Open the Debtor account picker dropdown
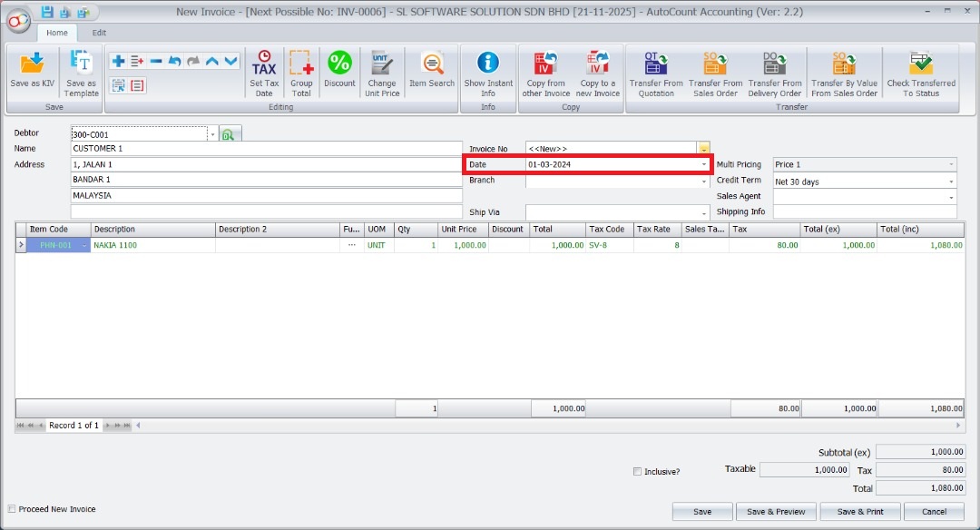The height and width of the screenshot is (530, 980). click(x=211, y=132)
